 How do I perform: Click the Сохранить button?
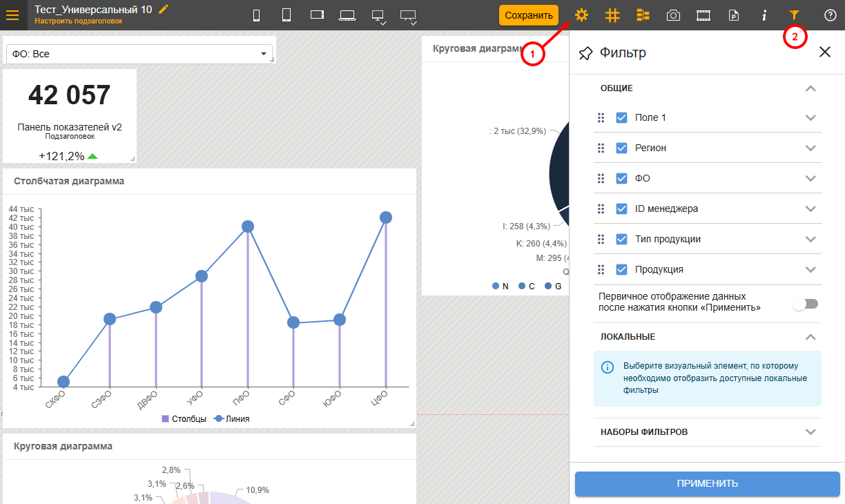(x=528, y=15)
